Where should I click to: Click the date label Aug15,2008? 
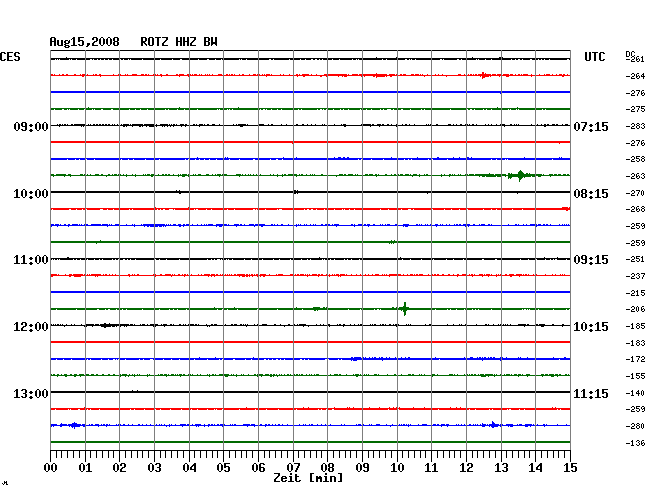[x=85, y=42]
